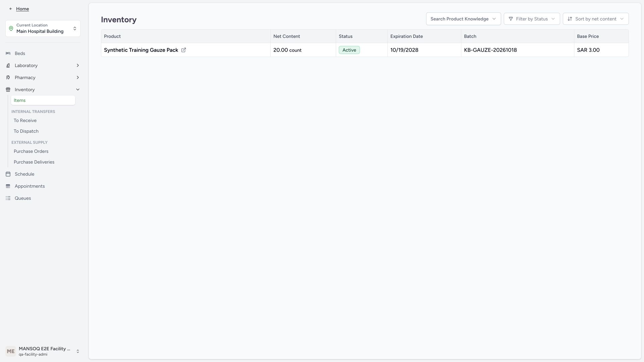Expand the Laboratory chevron
The image size is (644, 362).
[x=78, y=65]
